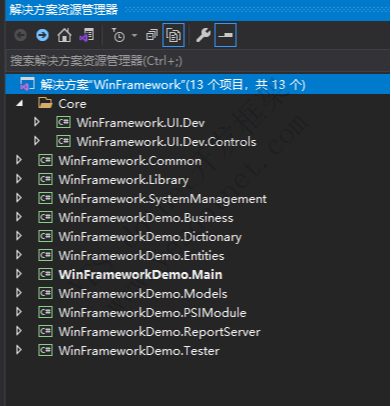Select WinFrameworkDemo.Dictionary project name

point(150,237)
